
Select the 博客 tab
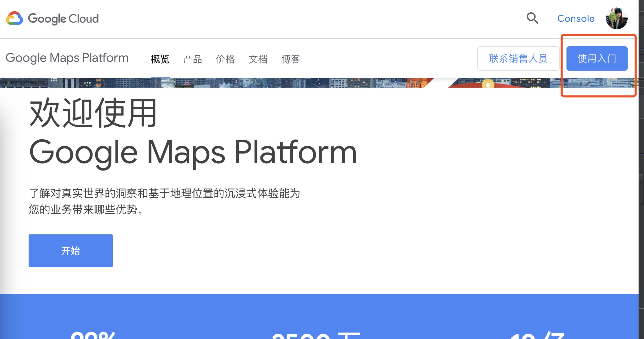click(x=291, y=59)
